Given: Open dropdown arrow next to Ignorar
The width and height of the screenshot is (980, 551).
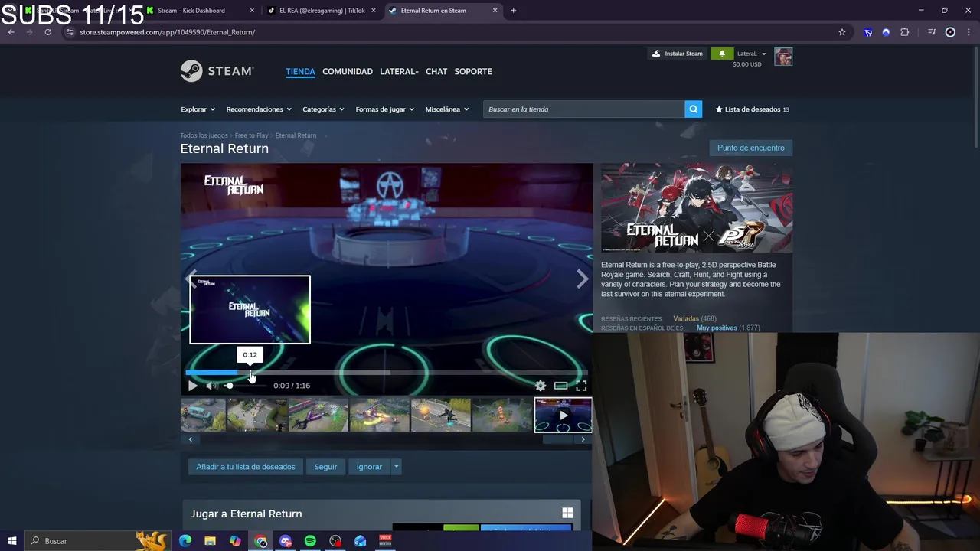Looking at the screenshot, I should click(396, 467).
